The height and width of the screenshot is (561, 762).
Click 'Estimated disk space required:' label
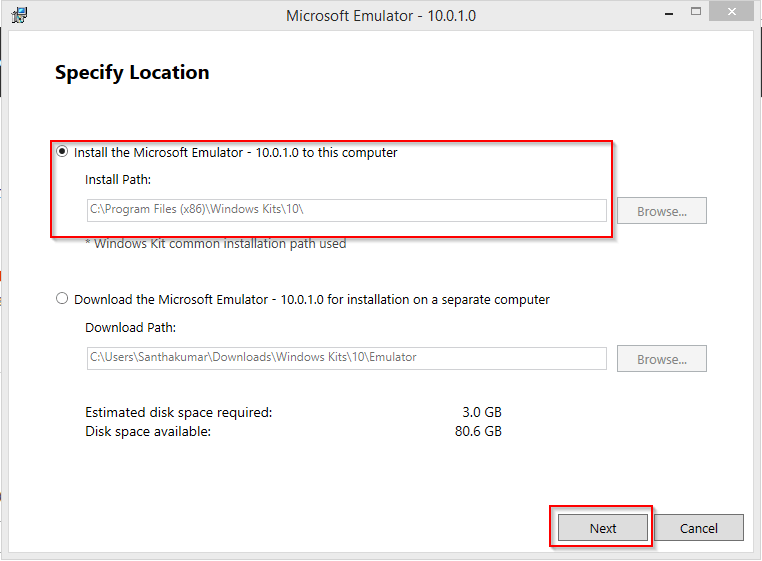click(x=178, y=413)
